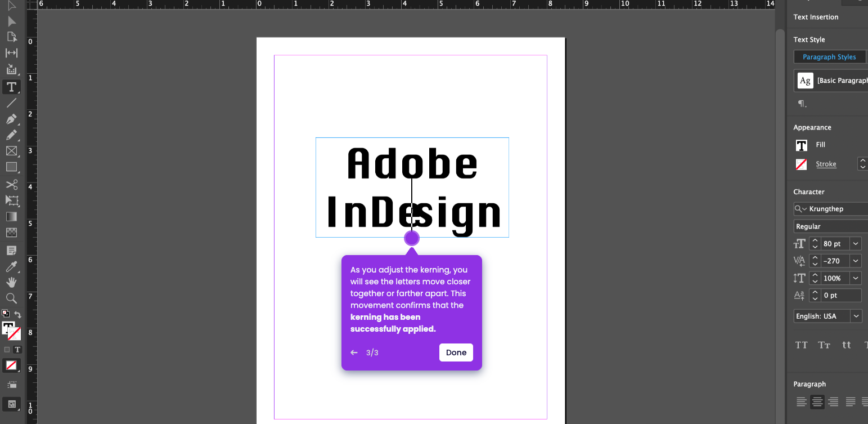Viewport: 868px width, 424px height.
Task: Justify paragraph with last line left
Action: 851,402
